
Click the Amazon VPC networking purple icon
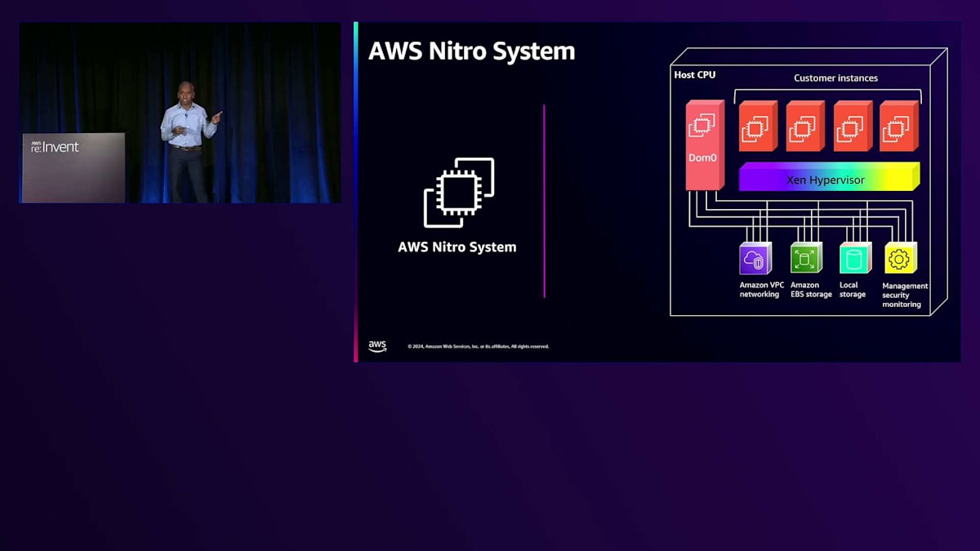tap(755, 259)
